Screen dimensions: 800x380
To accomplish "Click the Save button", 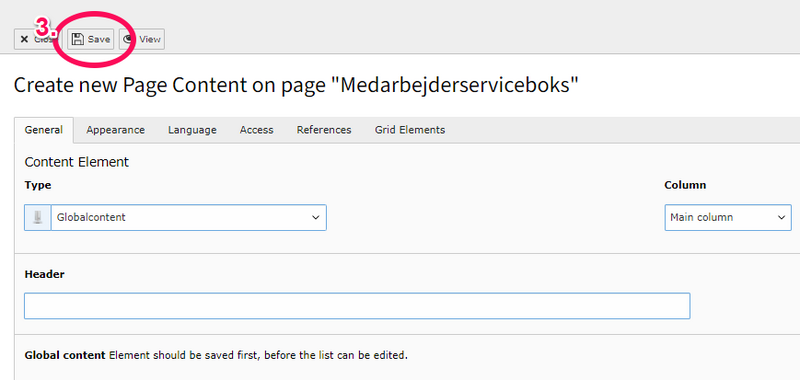I will (91, 39).
